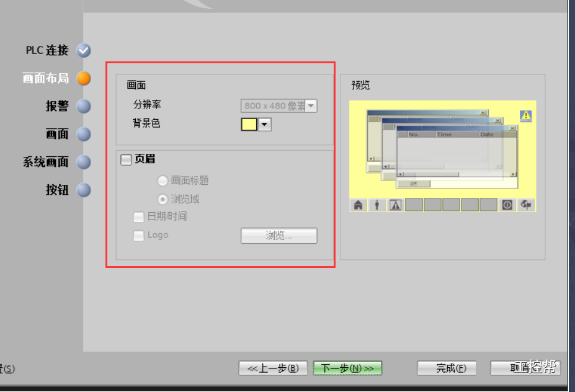Screen dimensions: 575x392
Task: Go to 报警 step label
Action: [x=57, y=106]
